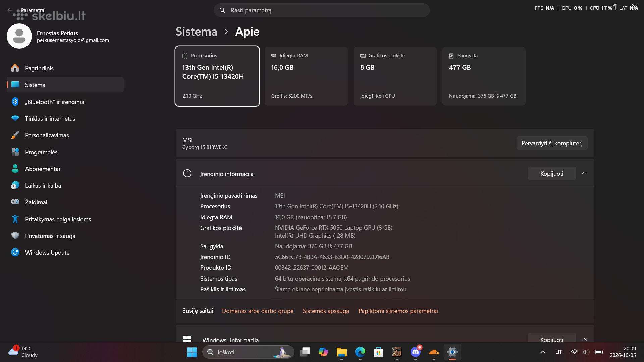
Task: Select Žaidimai in the sidebar
Action: click(x=65, y=202)
